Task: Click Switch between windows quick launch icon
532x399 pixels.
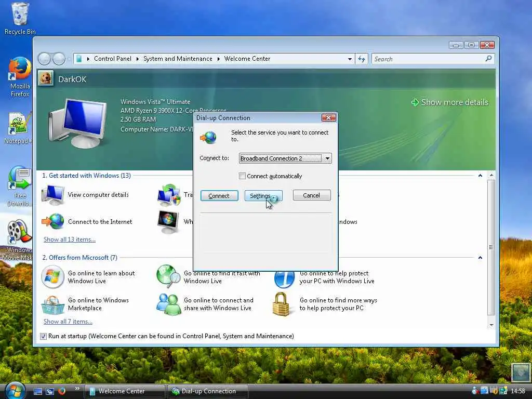Action: [x=50, y=391]
